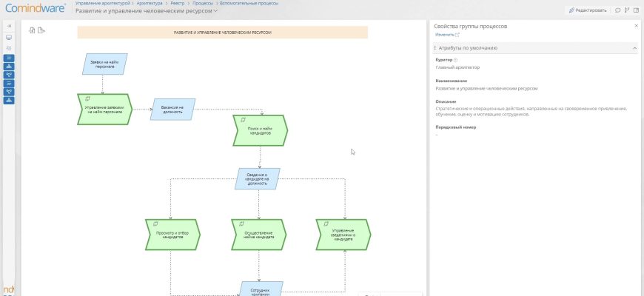Open the dropdown next to the page title
The height and width of the screenshot is (296, 644).
[215, 11]
